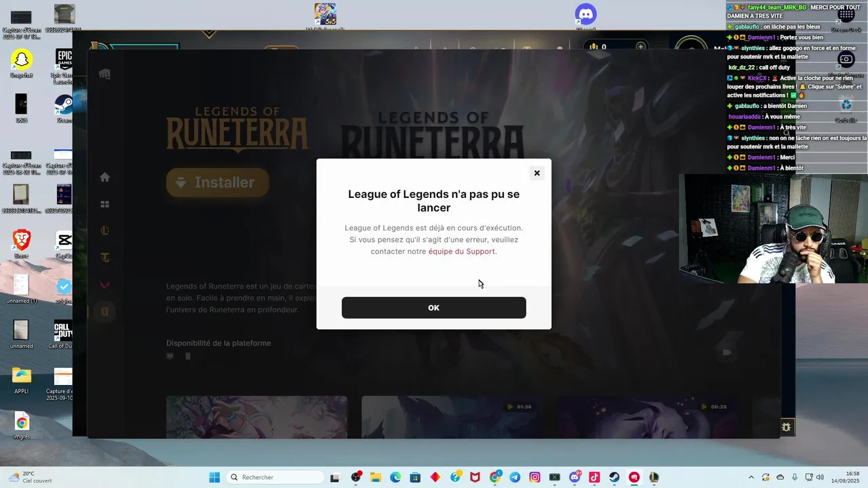The width and height of the screenshot is (868, 488).
Task: Open Google Chrome from the taskbar
Action: pos(496,477)
